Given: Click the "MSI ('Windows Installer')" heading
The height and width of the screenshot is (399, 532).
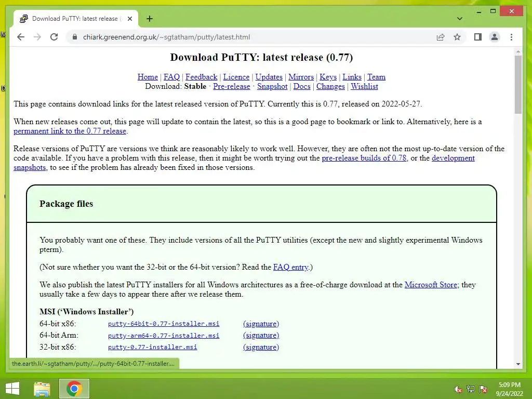Looking at the screenshot, I should coord(87,312).
